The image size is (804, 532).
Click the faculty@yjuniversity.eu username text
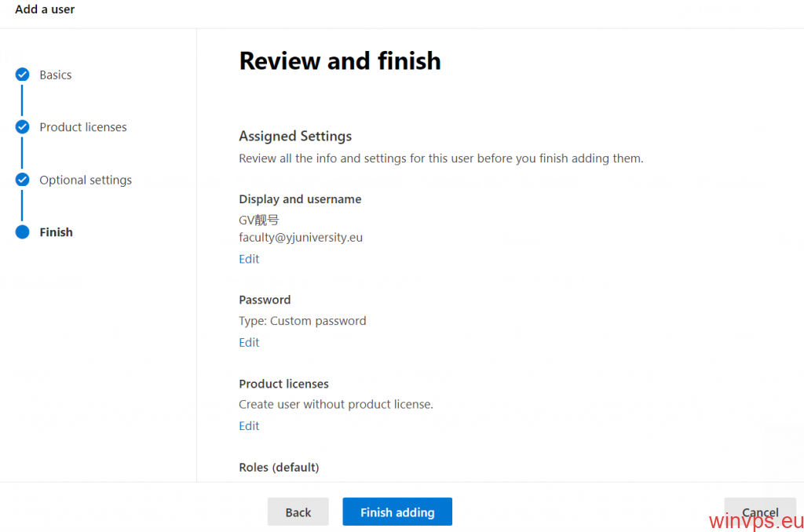pos(301,237)
